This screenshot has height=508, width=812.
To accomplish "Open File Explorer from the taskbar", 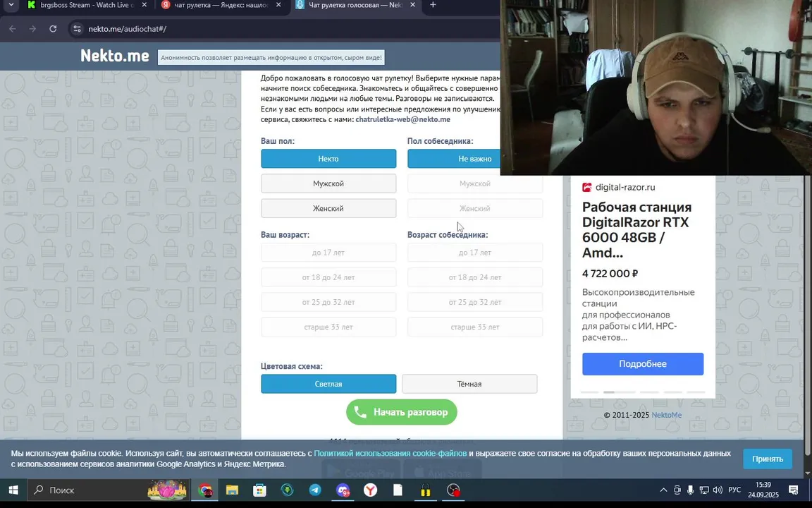I will [232, 490].
